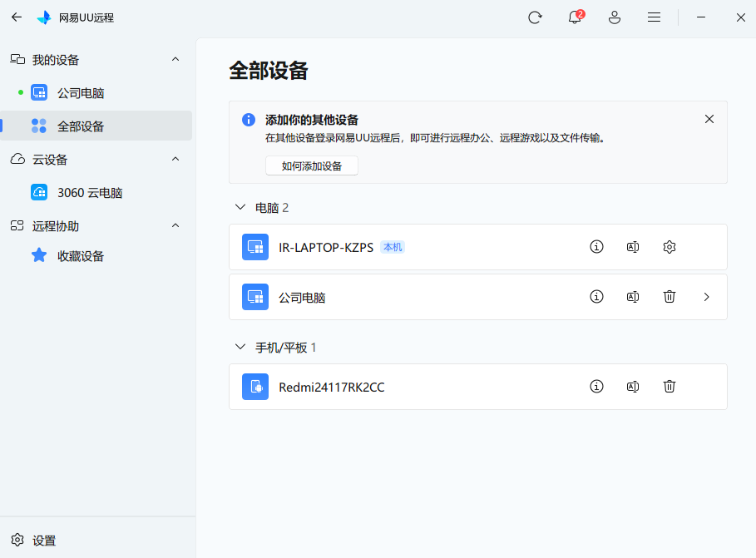Viewport: 756px width, 558px height.
Task: Click the 3060 云电脑 cloud icon
Action: (39, 192)
